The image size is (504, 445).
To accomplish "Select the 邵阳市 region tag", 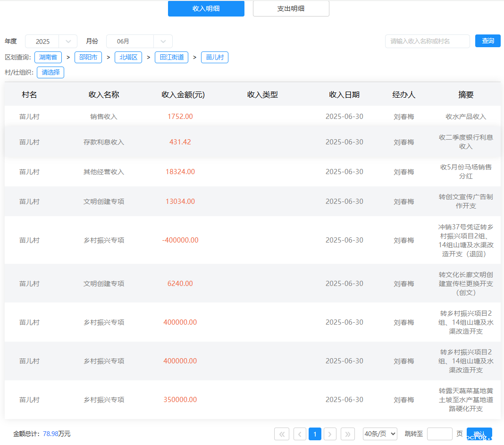I will click(88, 58).
